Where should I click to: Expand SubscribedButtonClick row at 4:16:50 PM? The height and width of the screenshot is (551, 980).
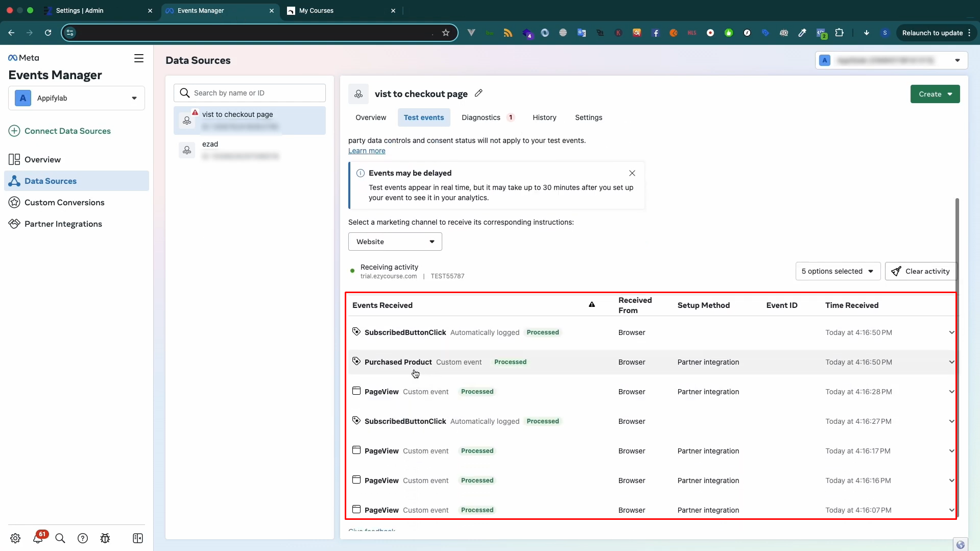951,332
